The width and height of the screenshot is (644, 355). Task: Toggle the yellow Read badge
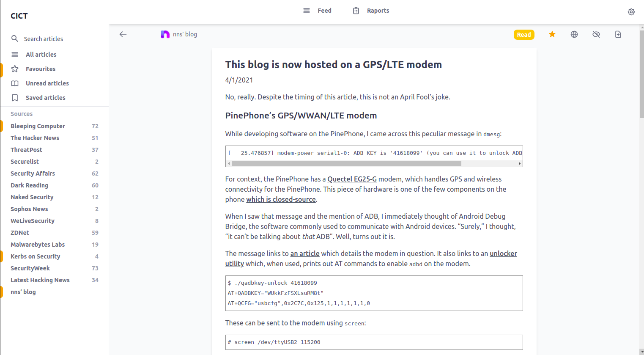click(x=524, y=34)
